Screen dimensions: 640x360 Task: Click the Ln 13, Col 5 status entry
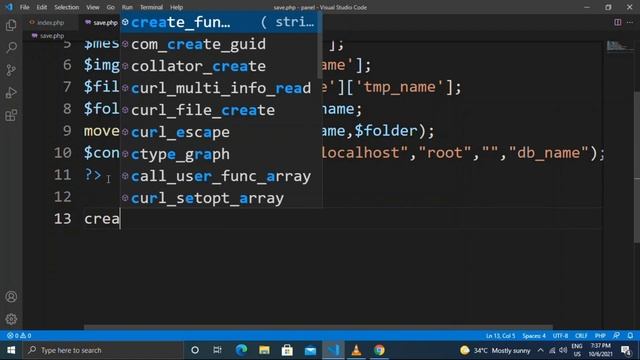tap(500, 336)
